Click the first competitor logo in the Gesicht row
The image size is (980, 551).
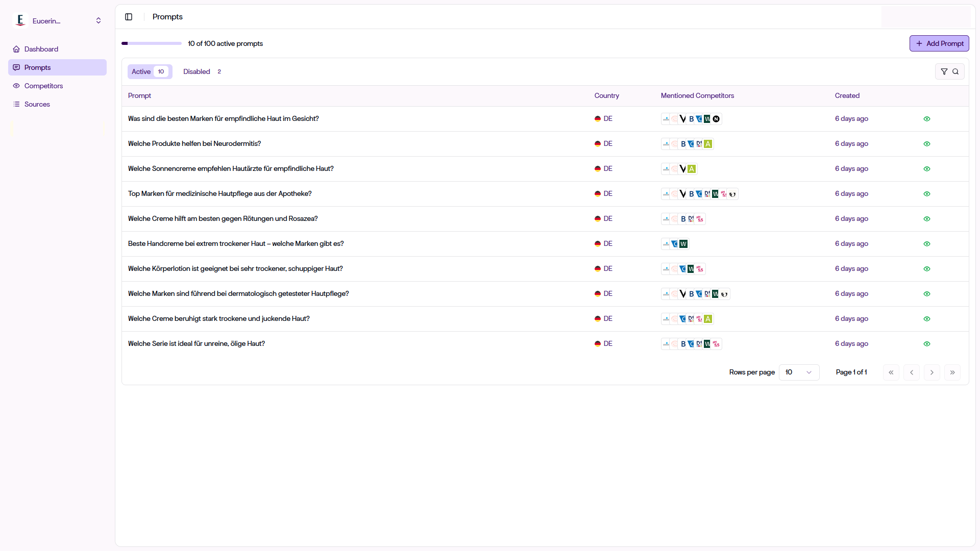666,119
